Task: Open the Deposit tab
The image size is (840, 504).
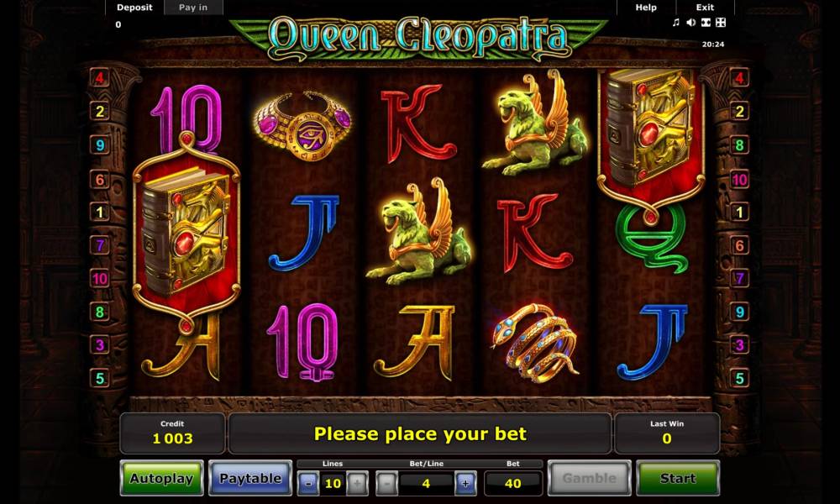Action: point(134,8)
